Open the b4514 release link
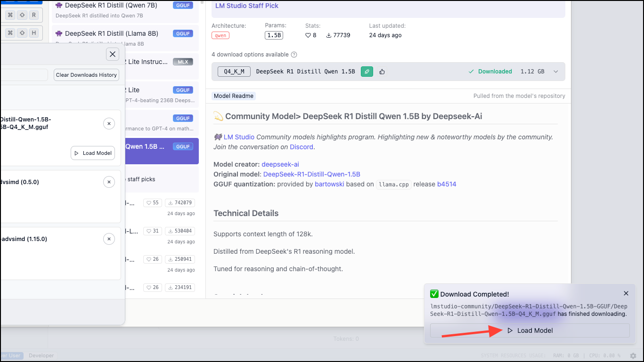The width and height of the screenshot is (644, 362). click(x=447, y=184)
